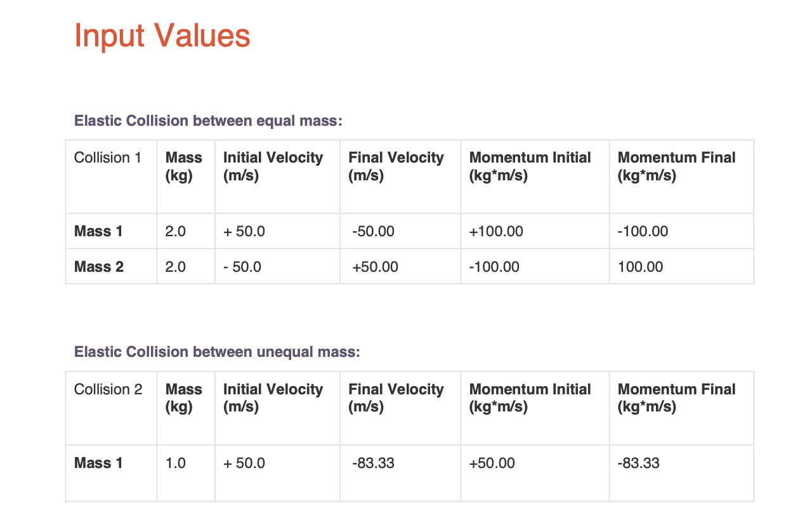The height and width of the screenshot is (508, 812).
Task: Select Mass 2's 100.00 momentum final cell
Action: tap(641, 267)
